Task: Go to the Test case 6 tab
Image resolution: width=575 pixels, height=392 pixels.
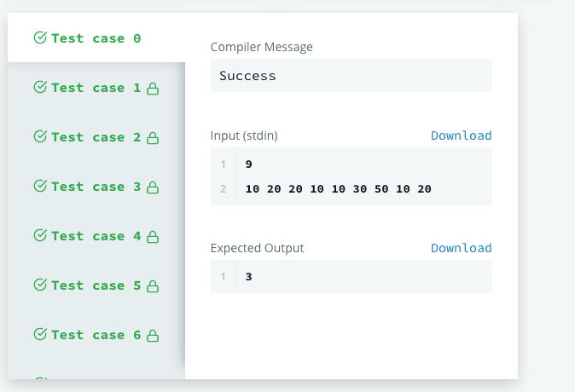Action: 96,335
